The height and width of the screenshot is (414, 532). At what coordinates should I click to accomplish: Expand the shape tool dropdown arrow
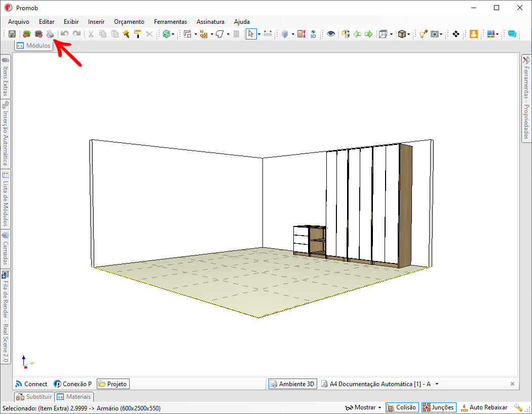pyautogui.click(x=228, y=34)
